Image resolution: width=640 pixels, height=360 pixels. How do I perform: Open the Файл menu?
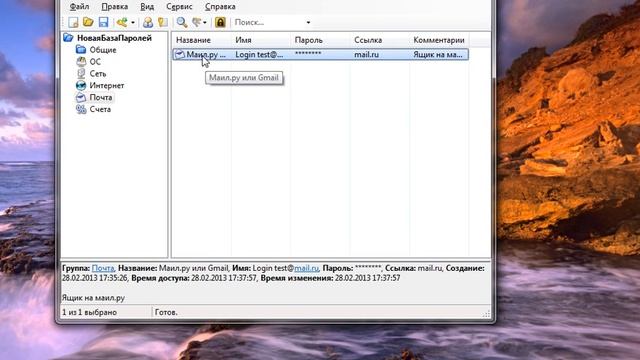coord(79,7)
